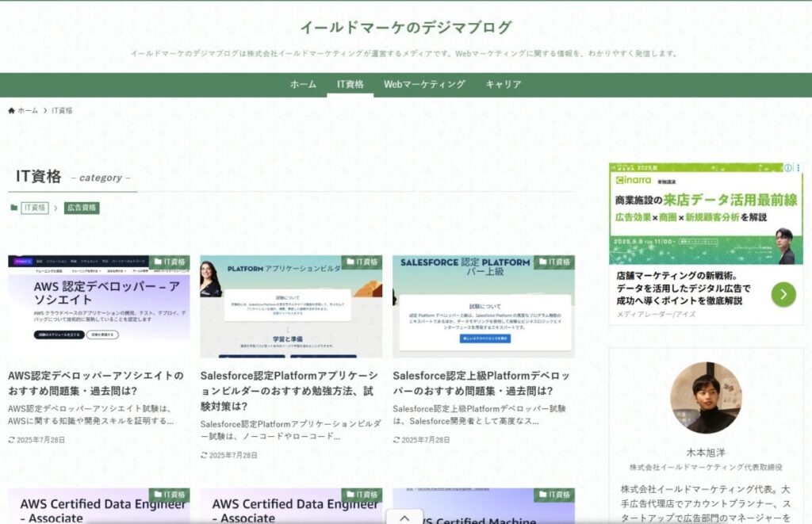Click IT資格 label on second AWS Data Engineer card
Image resolution: width=812 pixels, height=524 pixels.
coord(362,495)
